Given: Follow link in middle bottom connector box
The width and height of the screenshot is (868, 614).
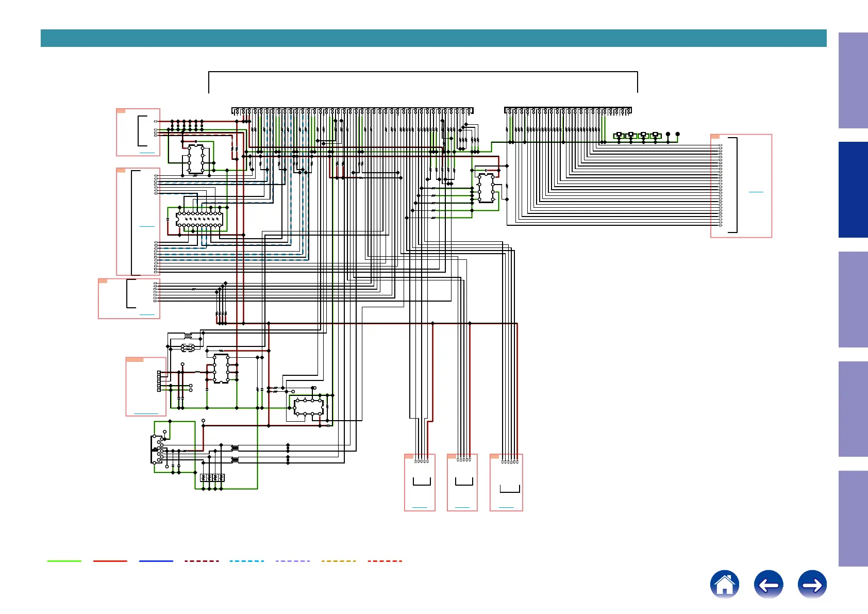Looking at the screenshot, I should (x=462, y=507).
